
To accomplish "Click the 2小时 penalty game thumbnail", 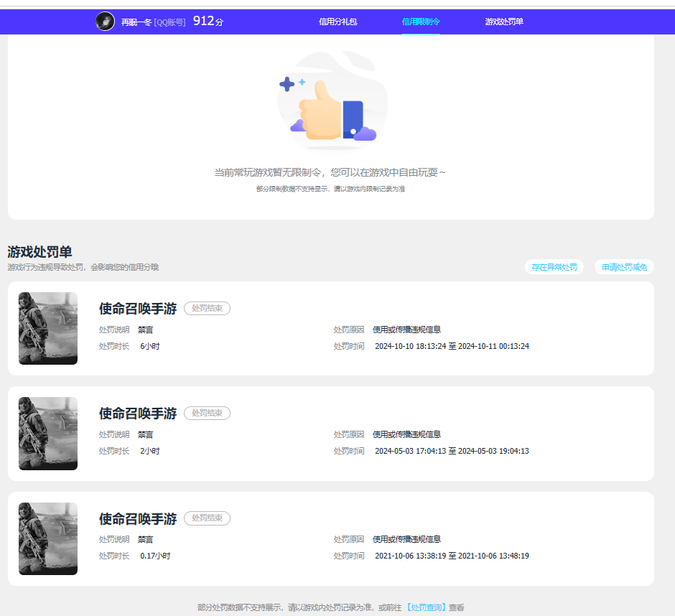I will coord(48,434).
